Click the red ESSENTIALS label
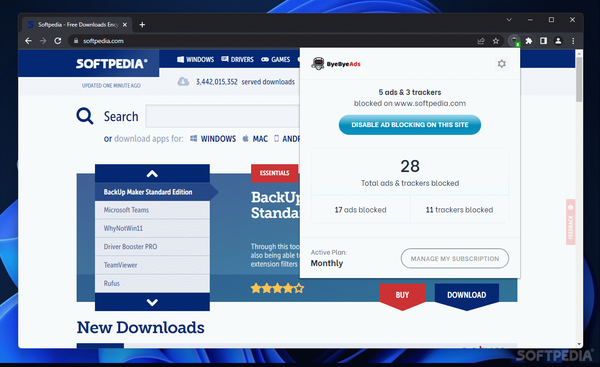The width and height of the screenshot is (600, 367). click(x=274, y=173)
